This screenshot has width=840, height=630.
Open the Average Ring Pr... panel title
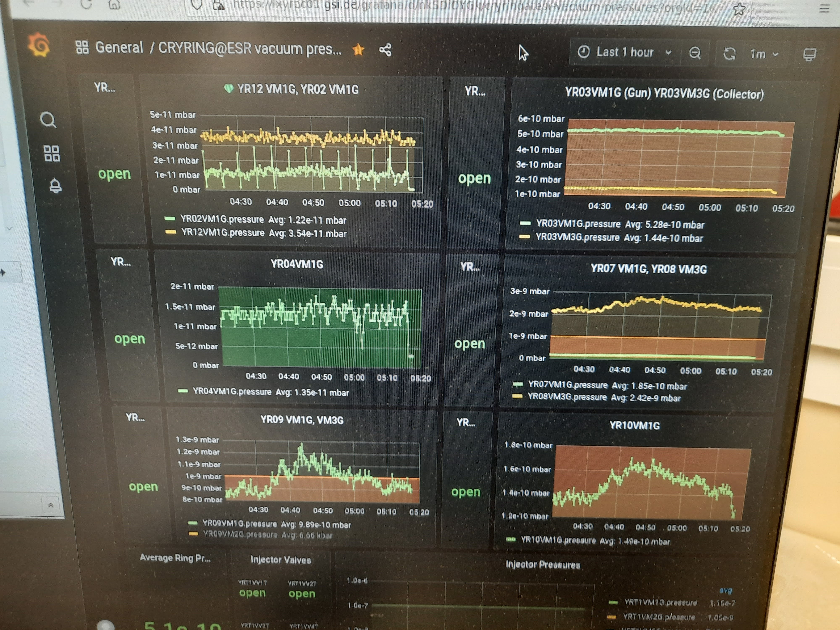[x=175, y=558]
